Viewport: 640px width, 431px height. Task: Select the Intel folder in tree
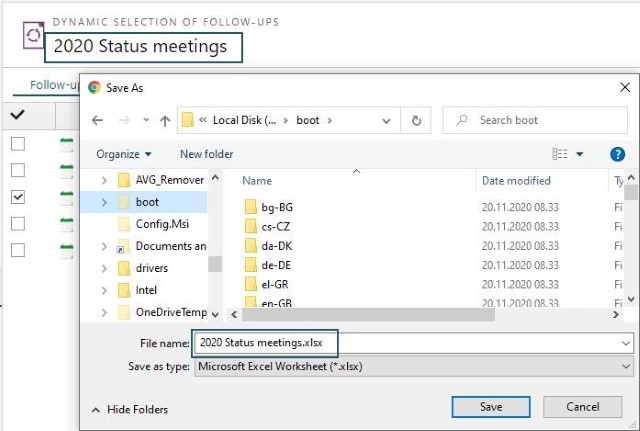[146, 290]
